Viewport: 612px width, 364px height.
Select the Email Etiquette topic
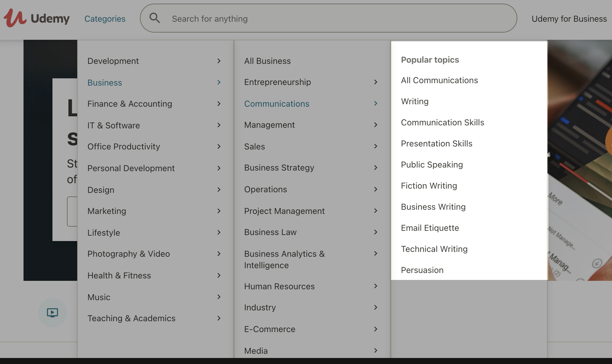click(430, 228)
